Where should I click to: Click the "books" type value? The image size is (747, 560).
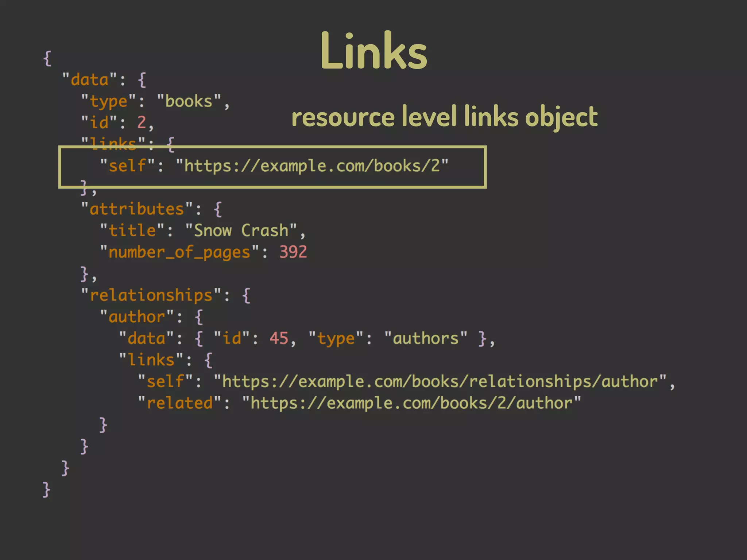(x=189, y=101)
